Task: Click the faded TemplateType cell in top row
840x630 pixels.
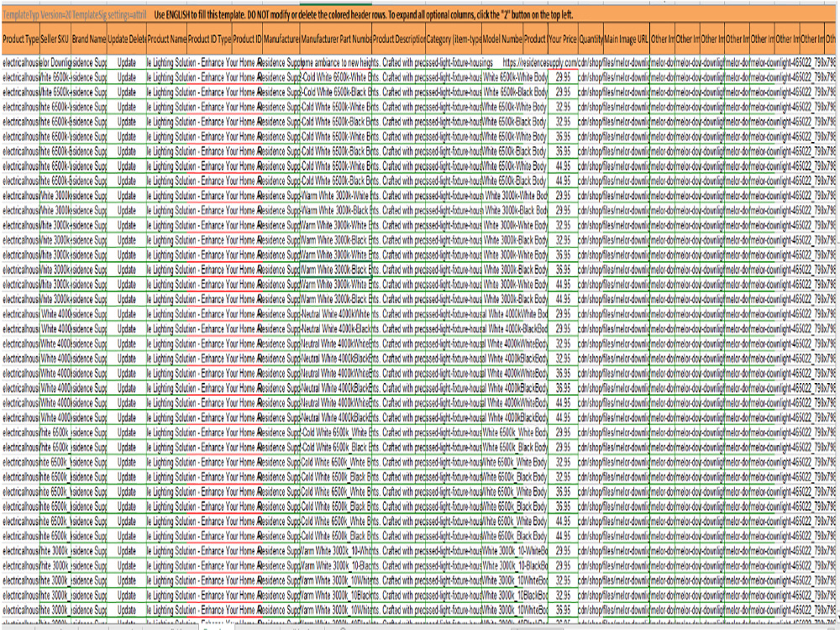Action: coord(20,15)
